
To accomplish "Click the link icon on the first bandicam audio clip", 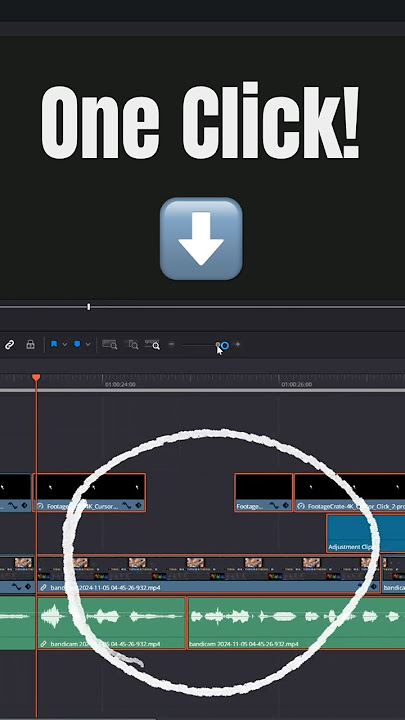I will (x=44, y=644).
